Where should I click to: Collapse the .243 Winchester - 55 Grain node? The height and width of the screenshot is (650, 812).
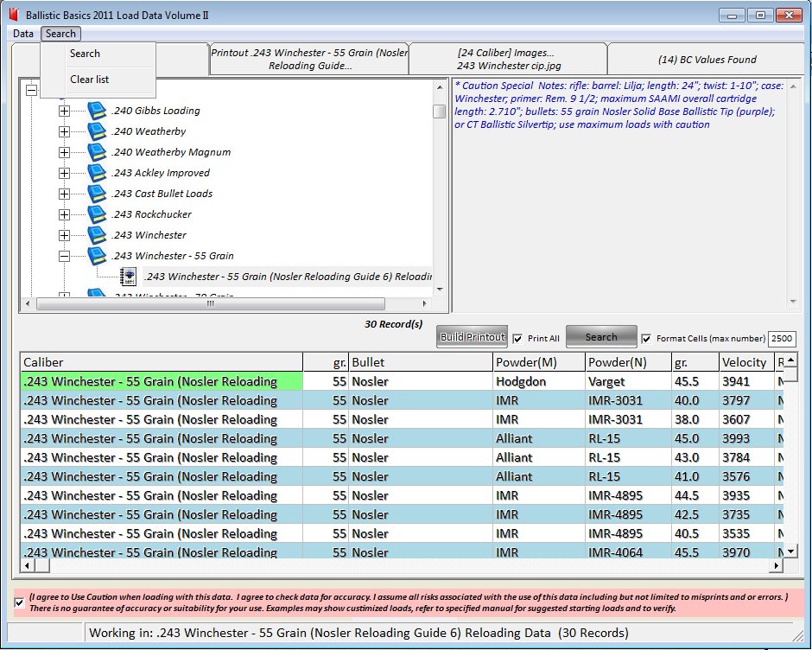(x=64, y=256)
